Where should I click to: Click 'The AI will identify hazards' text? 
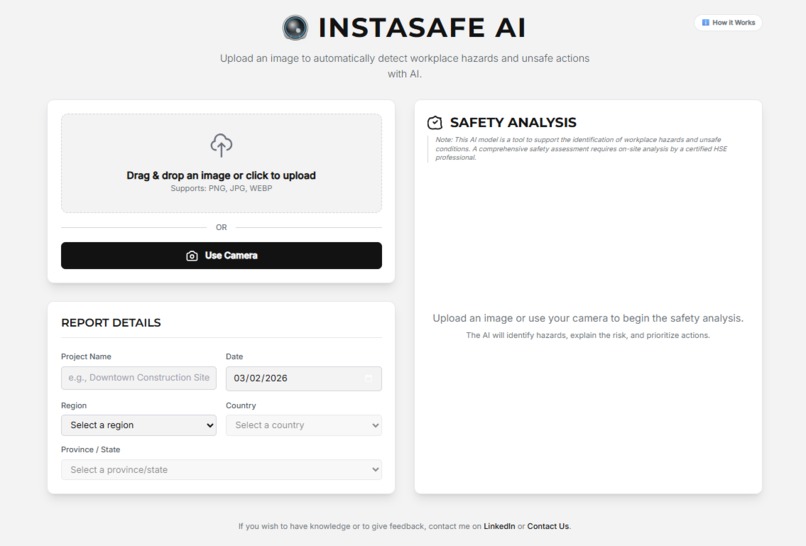click(588, 335)
